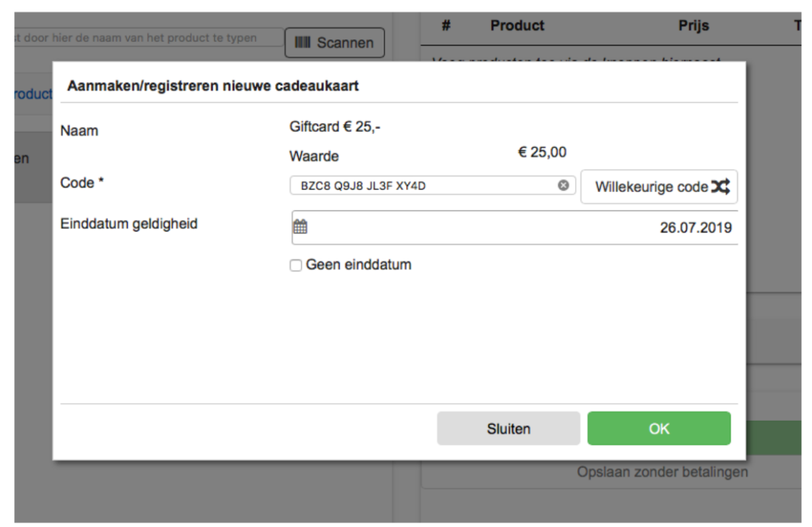Click the Giftcard € 25,- name text
This screenshot has height=527, width=812.
[x=334, y=127]
